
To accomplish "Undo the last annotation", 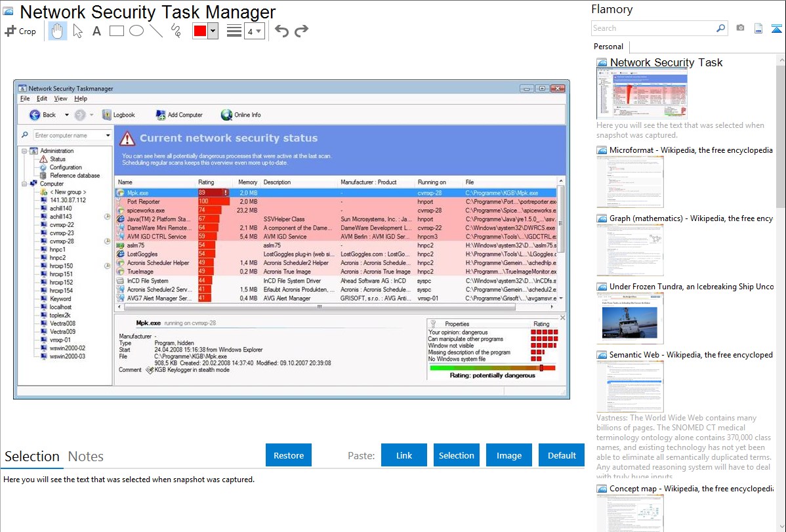I will point(281,31).
